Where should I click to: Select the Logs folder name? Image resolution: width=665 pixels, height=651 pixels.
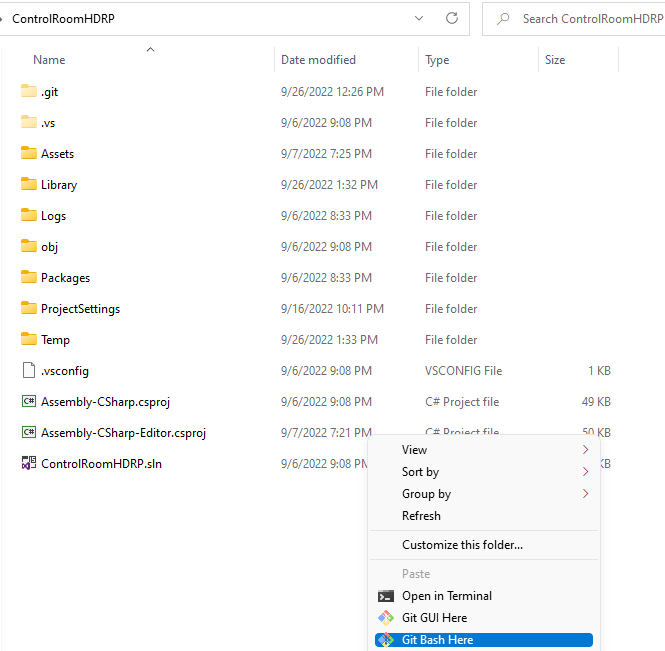tap(53, 216)
